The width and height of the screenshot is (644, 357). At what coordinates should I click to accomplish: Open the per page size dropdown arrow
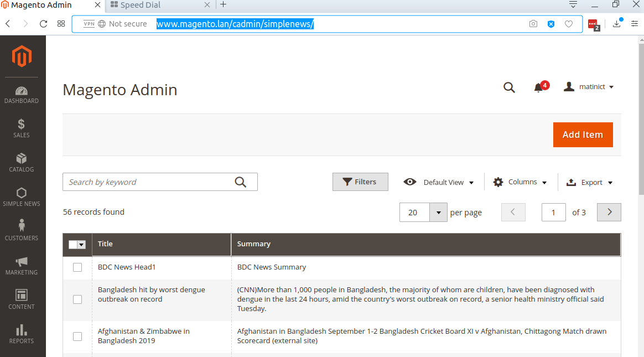click(x=438, y=213)
